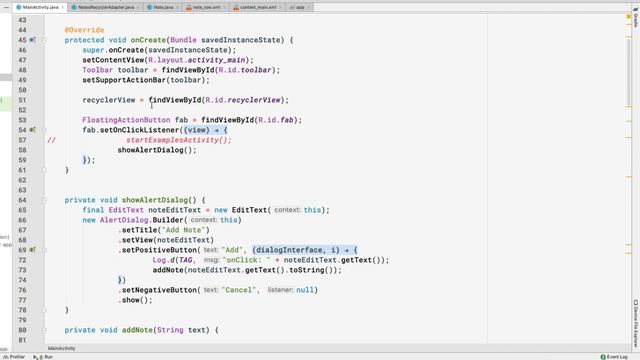Viewport: 640px width, 360px height.
Task: Expand the folded lambda on line 54
Action: [44, 130]
